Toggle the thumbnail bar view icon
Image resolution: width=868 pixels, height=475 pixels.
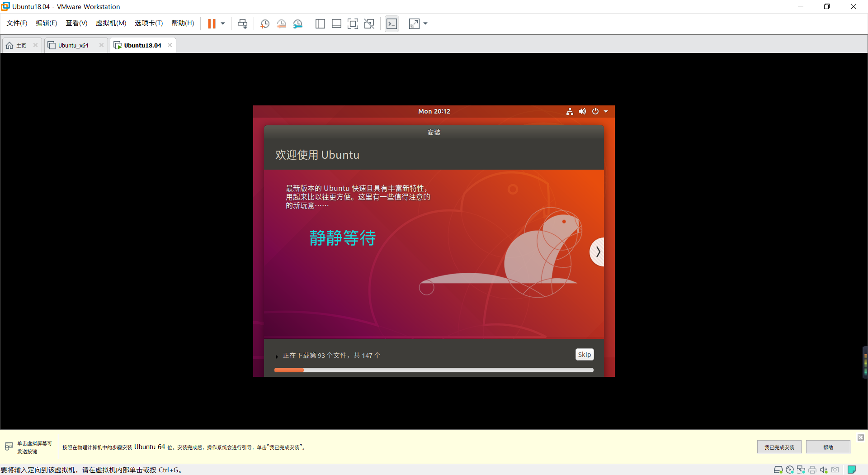[x=336, y=24]
